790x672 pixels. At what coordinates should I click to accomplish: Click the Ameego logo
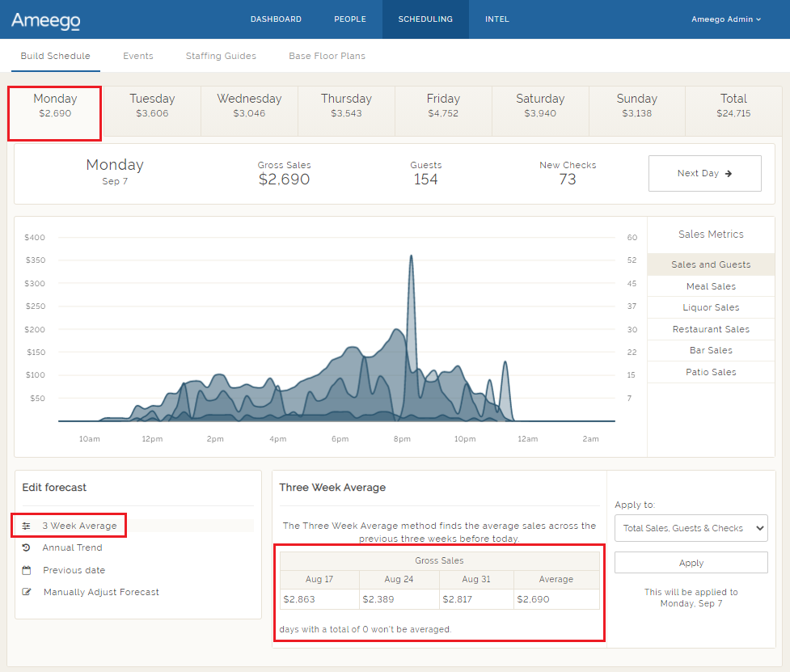pyautogui.click(x=44, y=21)
